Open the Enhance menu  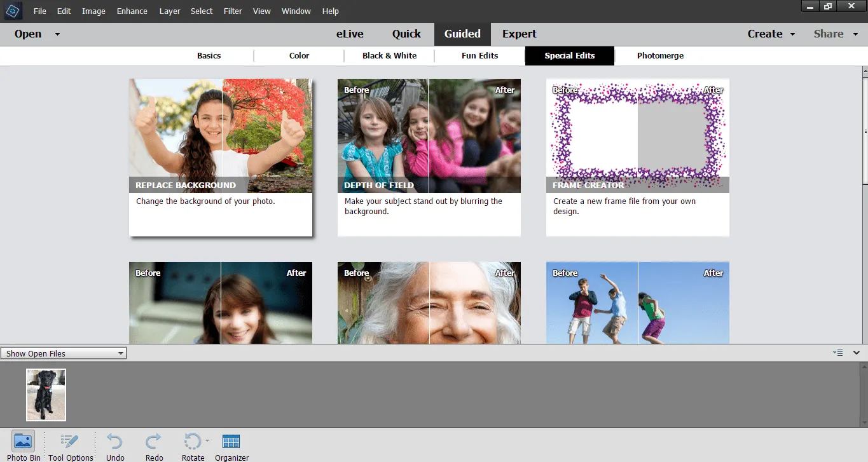pos(132,11)
